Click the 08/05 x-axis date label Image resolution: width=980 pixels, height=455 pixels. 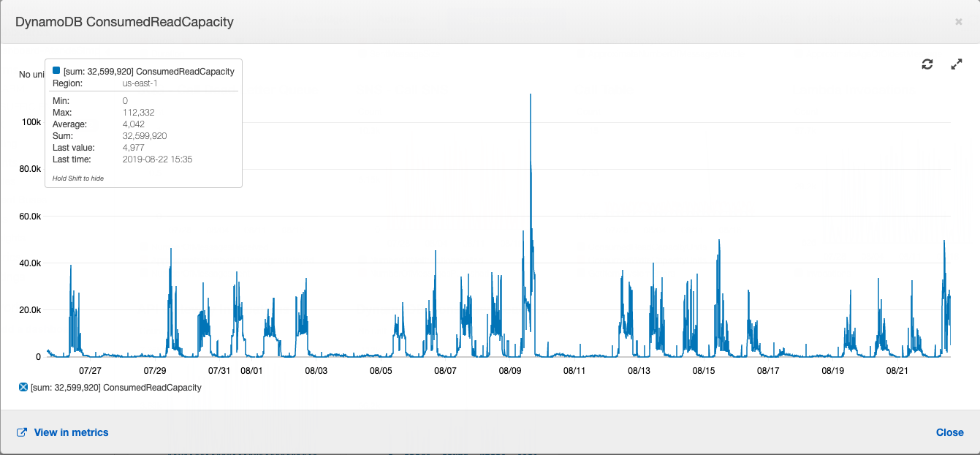381,371
